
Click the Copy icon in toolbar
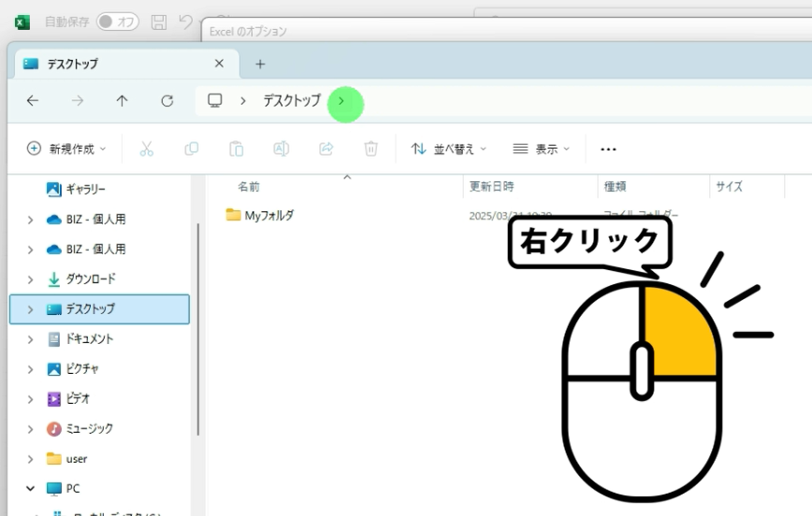click(x=191, y=149)
